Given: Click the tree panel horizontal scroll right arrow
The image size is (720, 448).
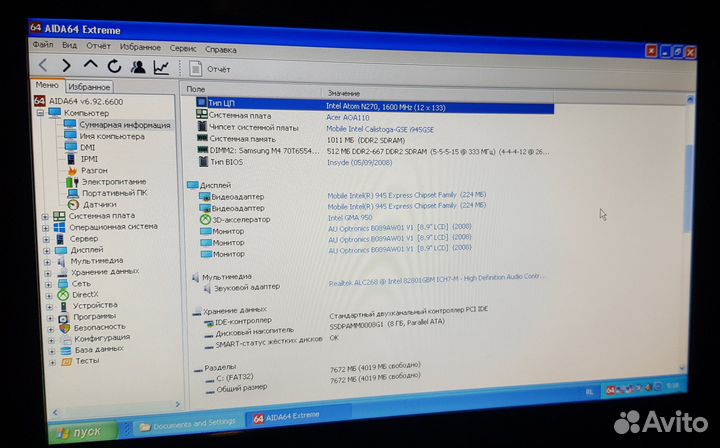Looking at the screenshot, I should click(x=177, y=404).
